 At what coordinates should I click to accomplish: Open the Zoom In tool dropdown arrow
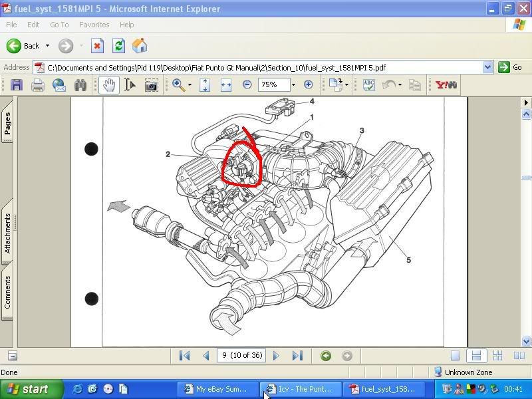190,85
